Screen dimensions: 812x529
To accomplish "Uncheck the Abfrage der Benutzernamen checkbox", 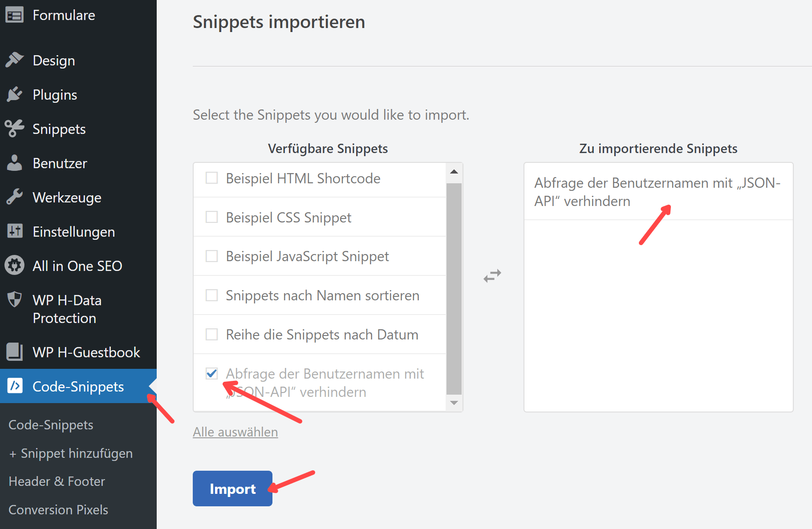I will pos(212,373).
